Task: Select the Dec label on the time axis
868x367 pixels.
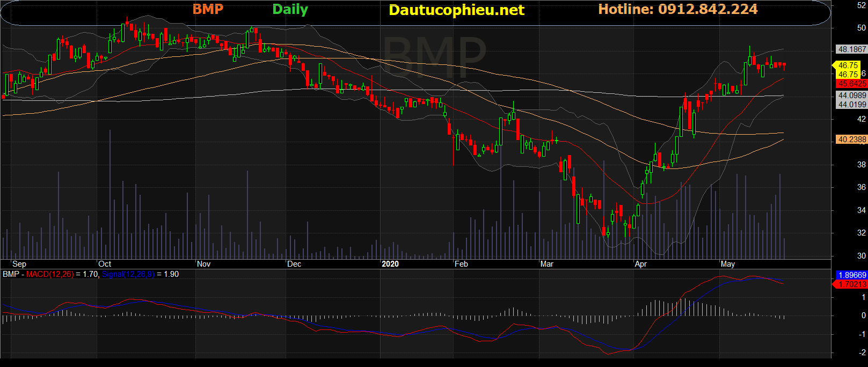Action: (294, 264)
